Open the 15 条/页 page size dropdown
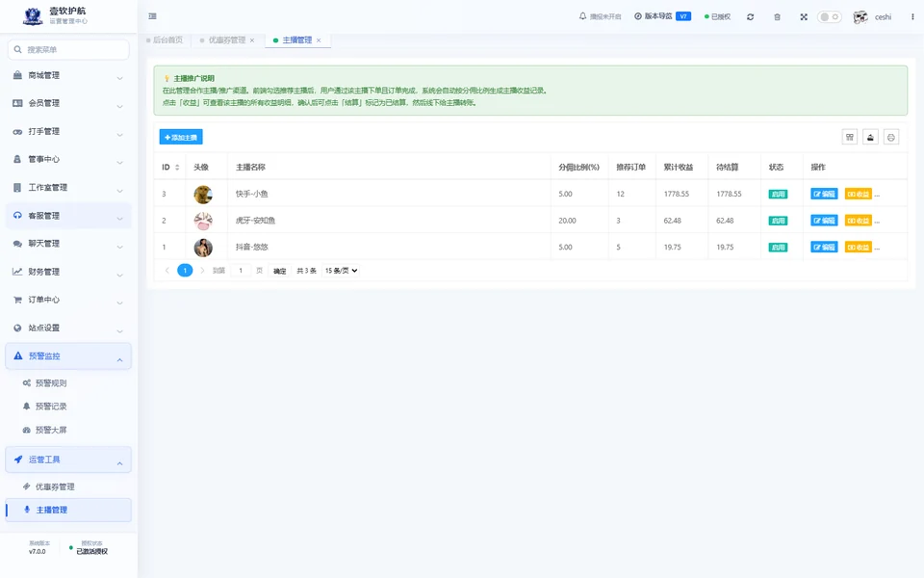The image size is (924, 578). pyautogui.click(x=341, y=271)
